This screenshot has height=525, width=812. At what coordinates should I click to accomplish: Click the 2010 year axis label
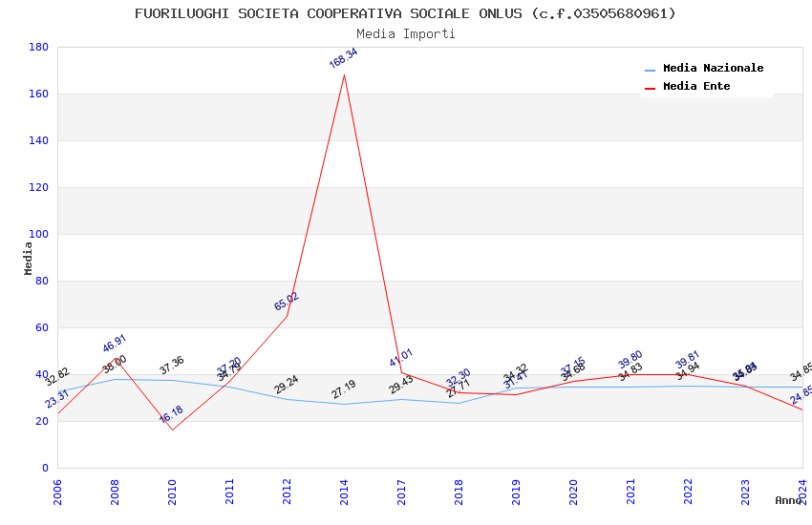pos(172,492)
